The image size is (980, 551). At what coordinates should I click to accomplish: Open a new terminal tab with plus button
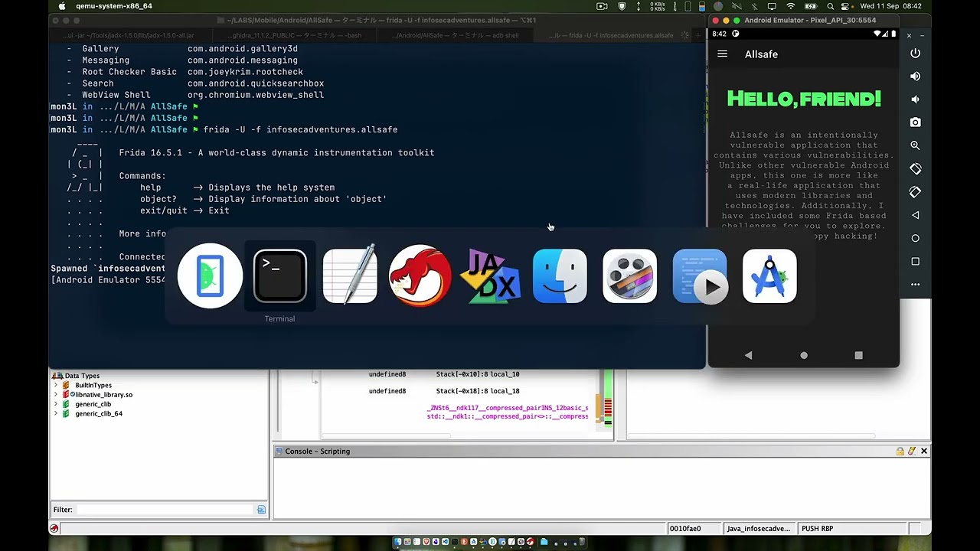point(698,35)
